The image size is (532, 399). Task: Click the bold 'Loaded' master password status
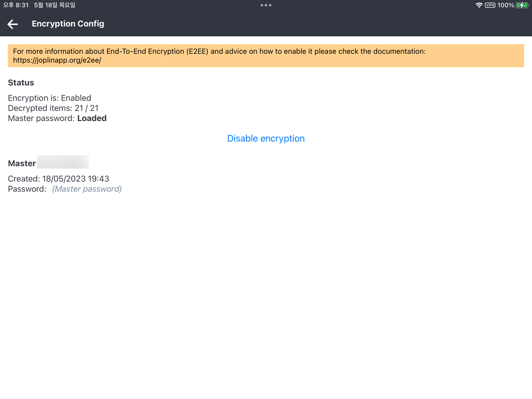click(92, 118)
